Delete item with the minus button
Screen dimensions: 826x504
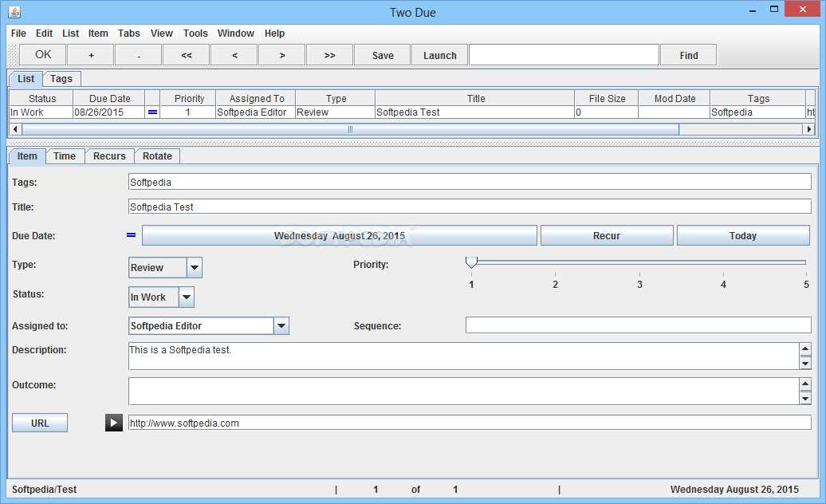[139, 55]
